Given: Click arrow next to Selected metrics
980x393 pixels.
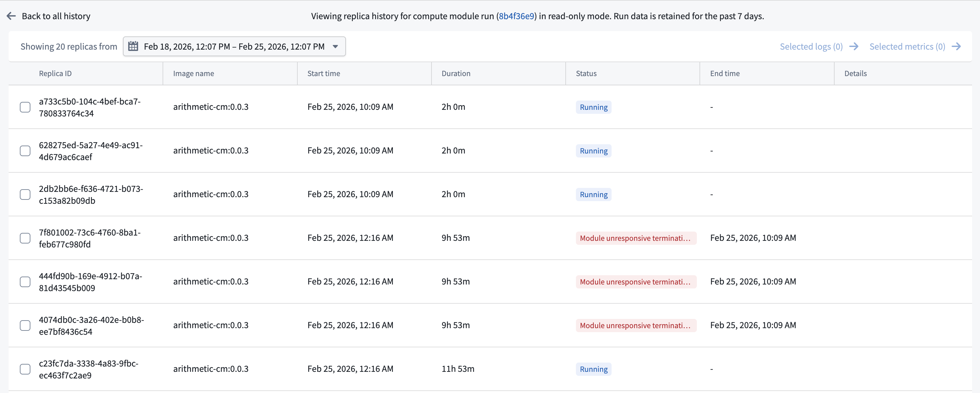Looking at the screenshot, I should pyautogui.click(x=956, y=46).
